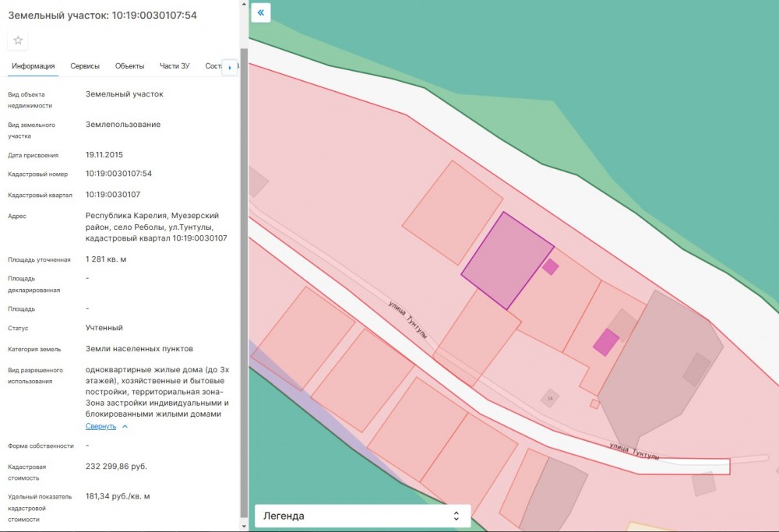Viewport: 779px width, 532px height.
Task: Go to the Части ЗУ tab
Action: pos(174,66)
